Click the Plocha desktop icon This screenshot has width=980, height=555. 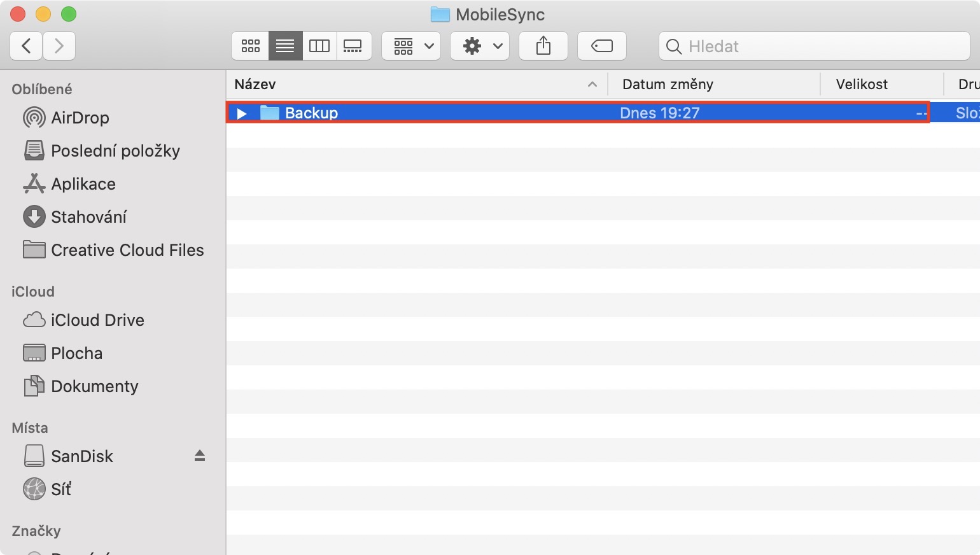[34, 353]
